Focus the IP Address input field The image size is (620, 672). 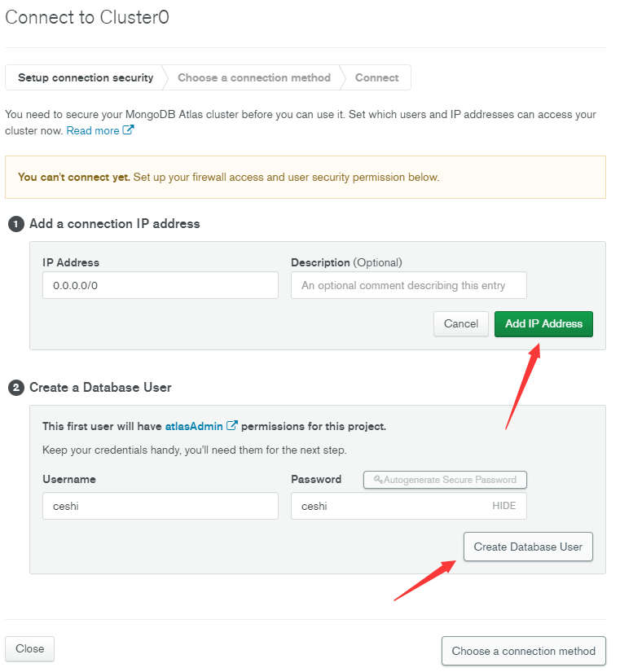coord(160,285)
